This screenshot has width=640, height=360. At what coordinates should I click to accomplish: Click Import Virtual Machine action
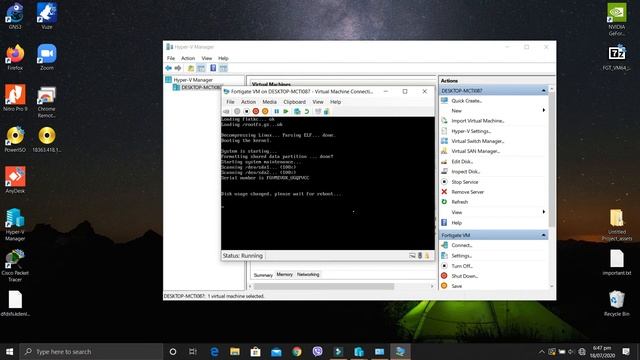(478, 121)
